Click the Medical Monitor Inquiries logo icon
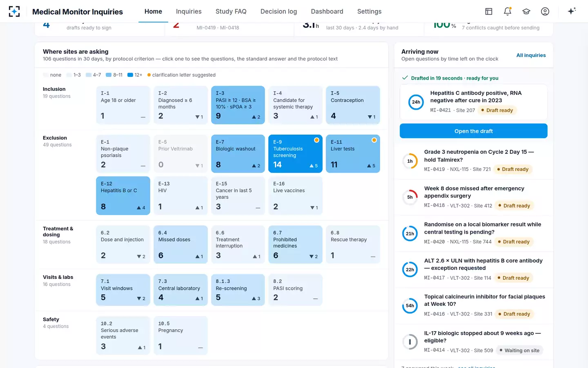This screenshot has width=588, height=368. click(14, 11)
